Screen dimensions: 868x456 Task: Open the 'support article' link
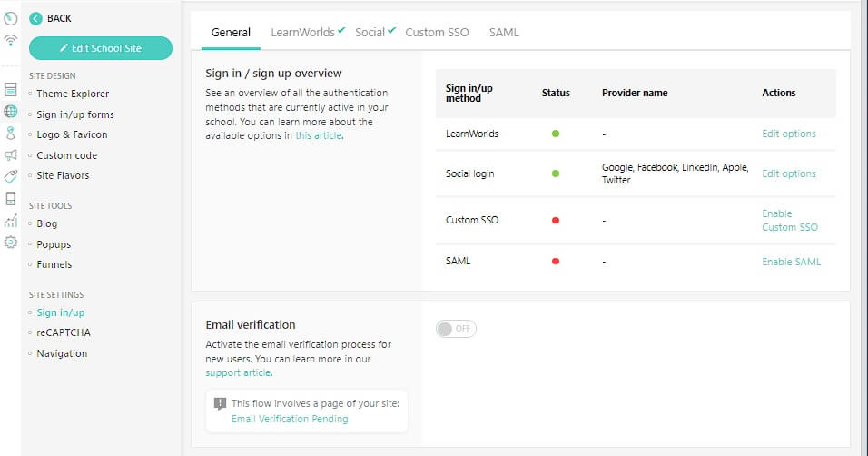coord(239,373)
